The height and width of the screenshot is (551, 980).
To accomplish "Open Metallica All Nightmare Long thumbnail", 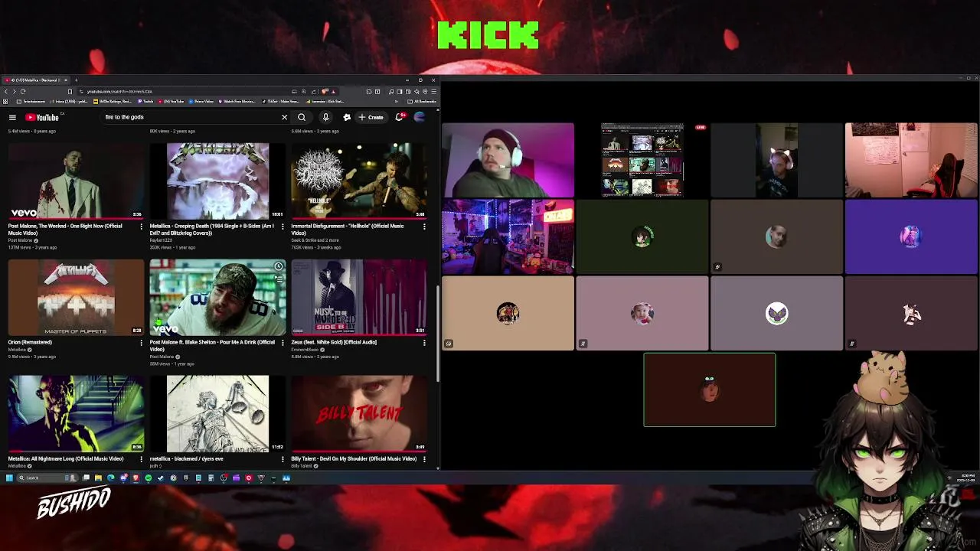I will 76,413.
